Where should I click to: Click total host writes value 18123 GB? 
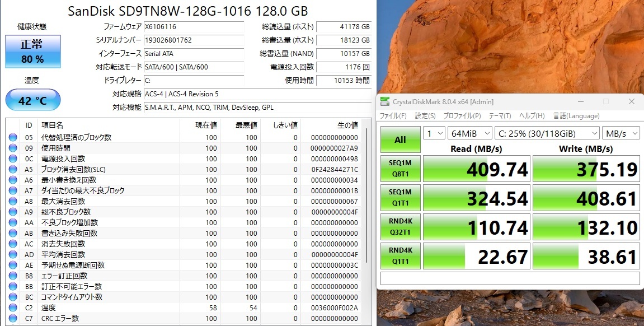[x=344, y=40]
